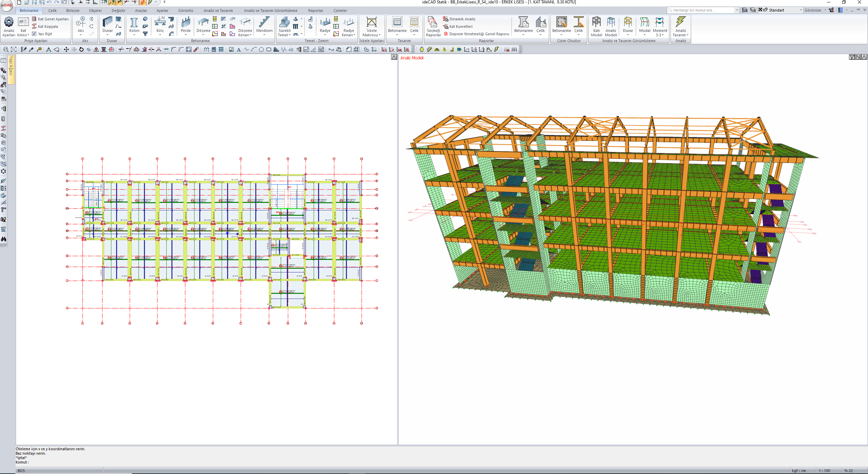Click Deprem Yönetmeliği Genel Raporu

pyautogui.click(x=479, y=34)
